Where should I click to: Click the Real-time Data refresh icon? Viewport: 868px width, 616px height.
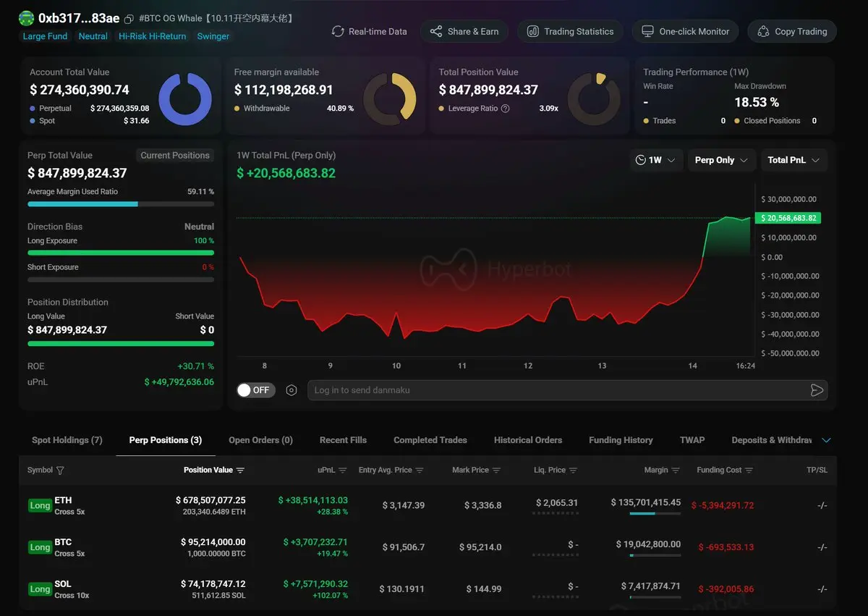point(338,31)
